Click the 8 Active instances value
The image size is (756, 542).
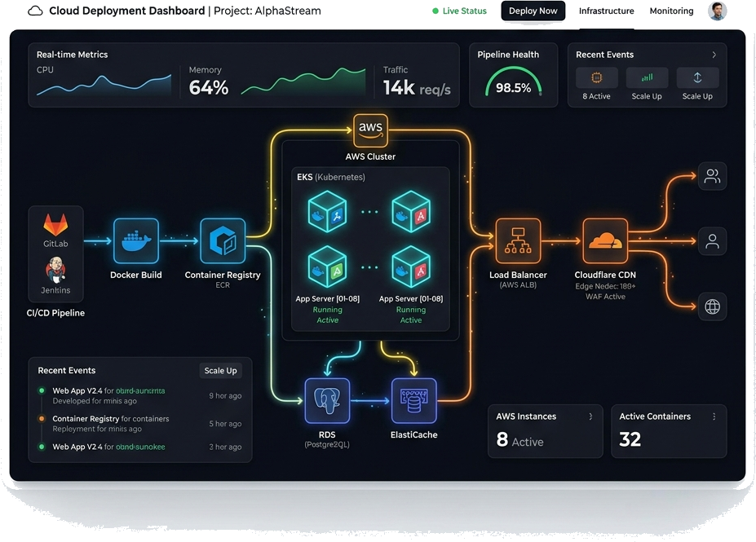point(519,440)
